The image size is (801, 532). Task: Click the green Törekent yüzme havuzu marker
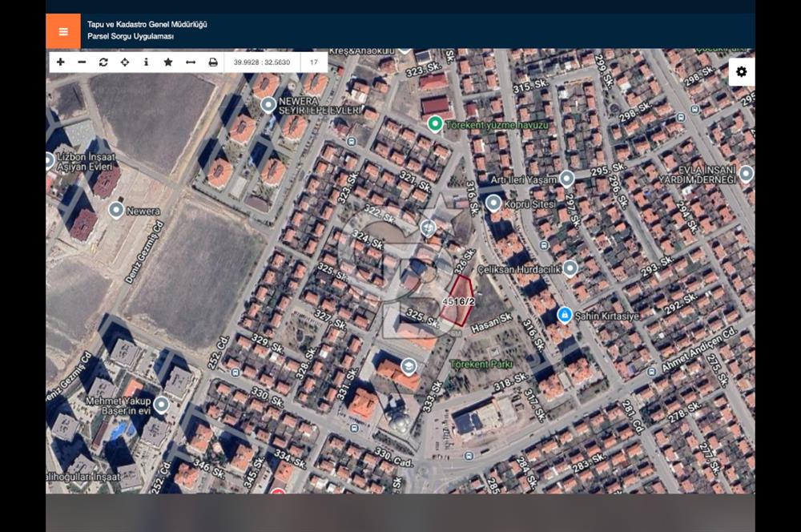(435, 123)
